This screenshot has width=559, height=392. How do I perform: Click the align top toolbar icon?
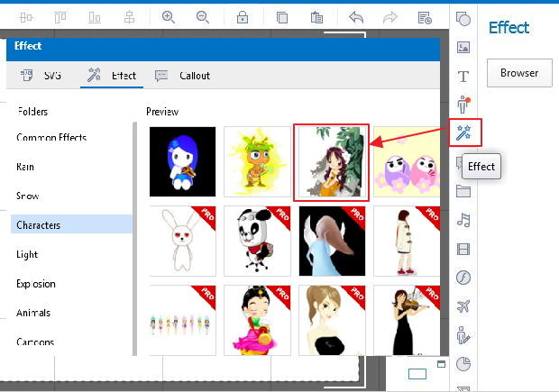pyautogui.click(x=60, y=17)
